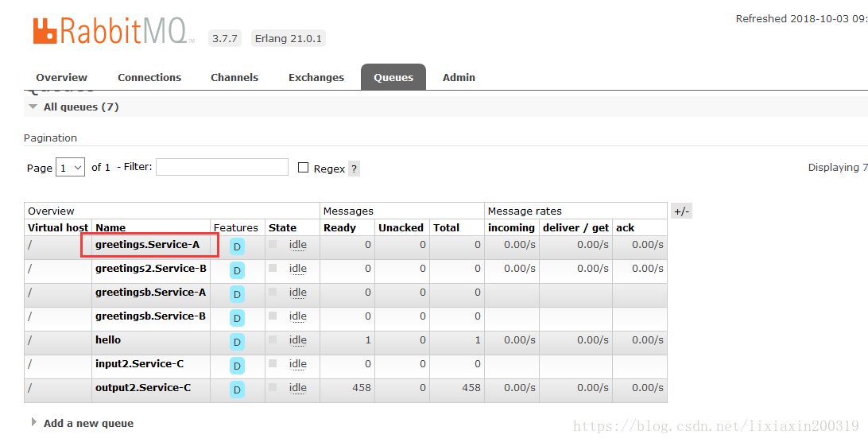Screen dimensions: 868x442
Task: Click the Features column header
Action: tap(236, 227)
